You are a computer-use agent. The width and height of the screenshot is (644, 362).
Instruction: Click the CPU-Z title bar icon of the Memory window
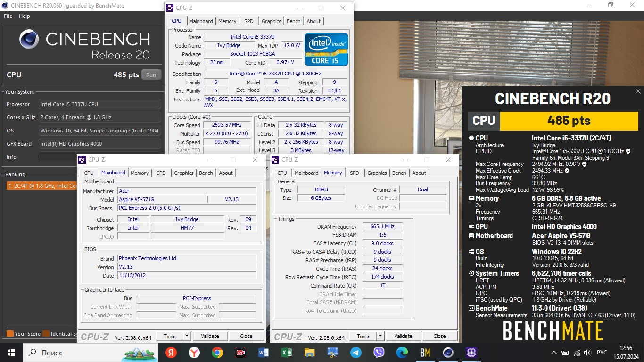click(276, 160)
